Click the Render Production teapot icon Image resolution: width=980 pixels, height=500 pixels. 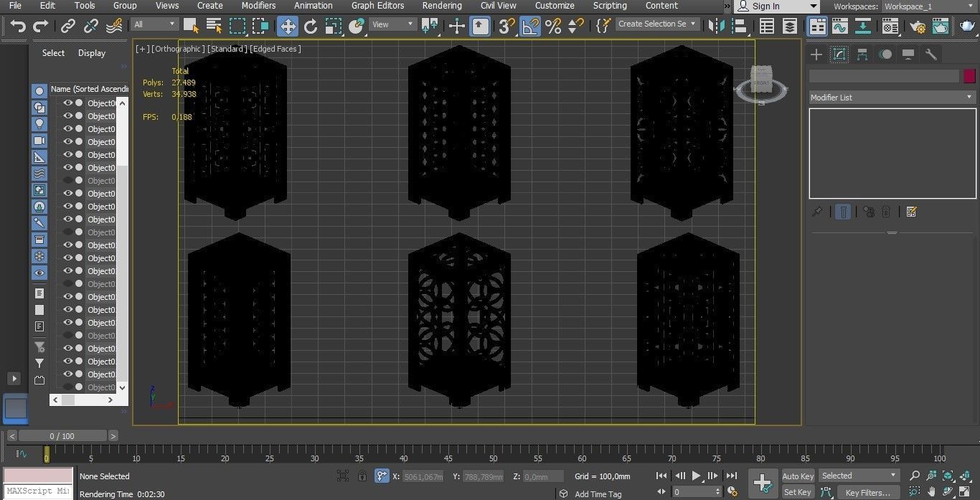pos(966,27)
